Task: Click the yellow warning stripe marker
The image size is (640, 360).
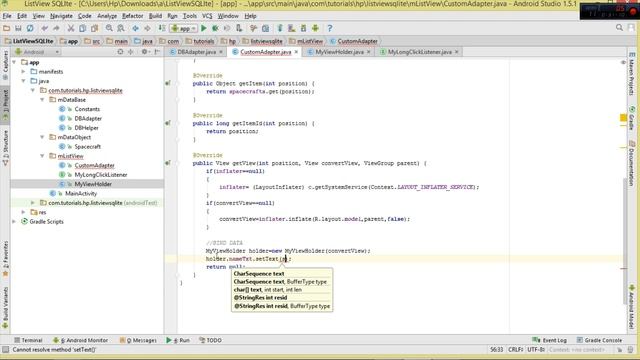Action: [623, 118]
